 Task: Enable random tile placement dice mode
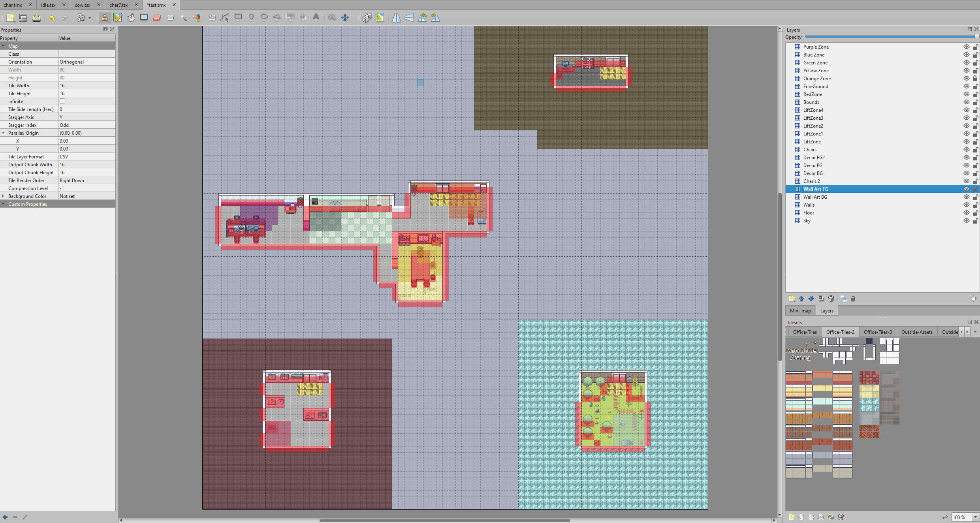(367, 18)
